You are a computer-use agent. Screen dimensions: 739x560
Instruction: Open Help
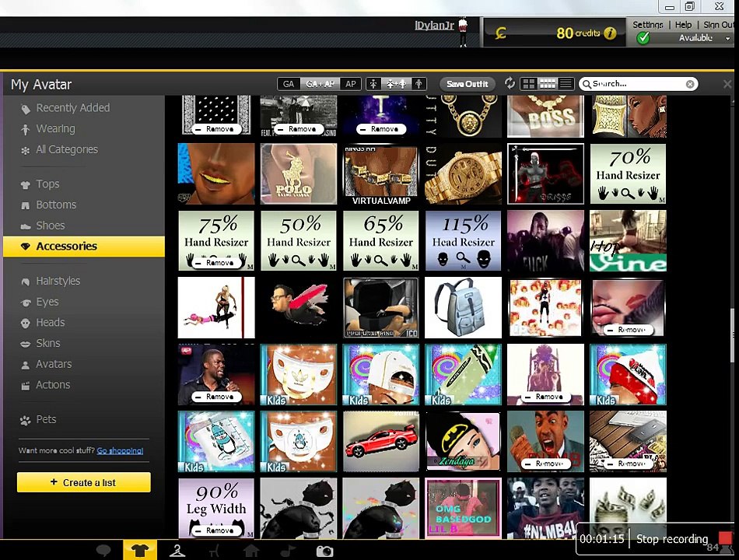683,25
